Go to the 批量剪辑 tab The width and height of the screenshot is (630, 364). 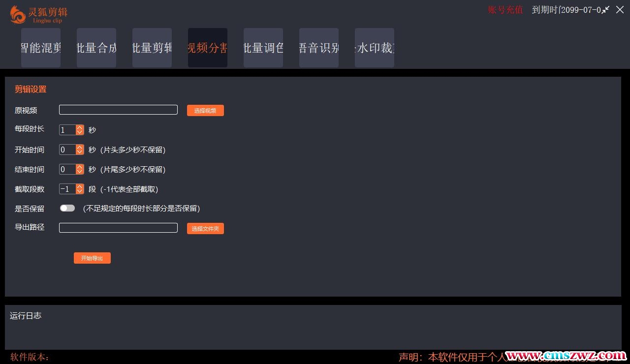coord(152,48)
